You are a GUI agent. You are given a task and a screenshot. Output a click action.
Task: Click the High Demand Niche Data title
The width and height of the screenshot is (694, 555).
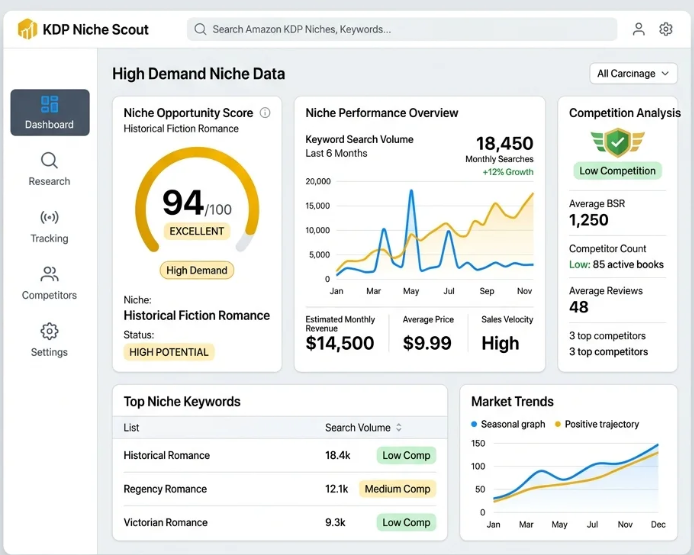198,74
